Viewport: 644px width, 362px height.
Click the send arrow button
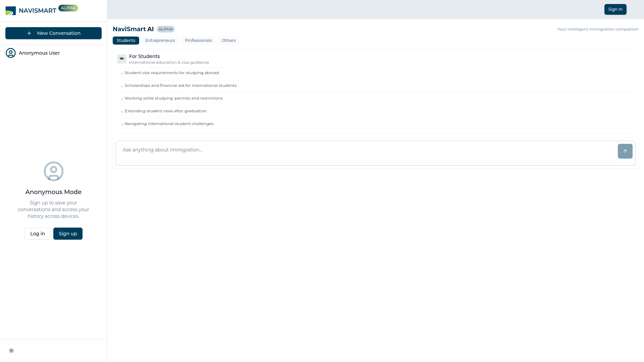coord(625,151)
